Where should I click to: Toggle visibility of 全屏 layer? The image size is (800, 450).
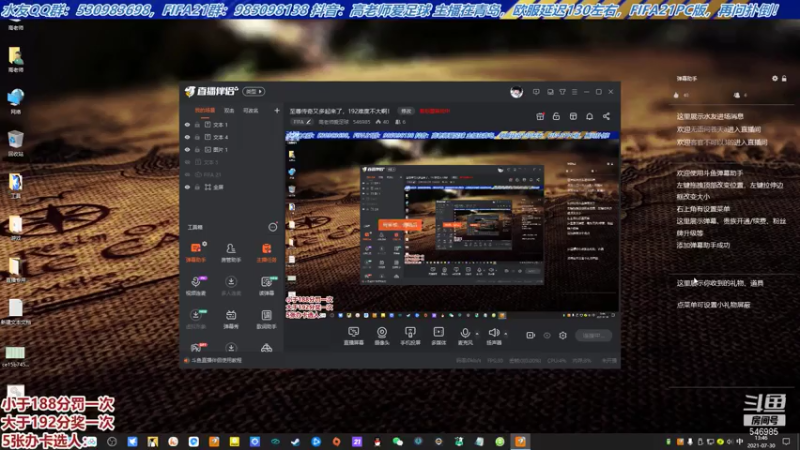click(x=187, y=187)
